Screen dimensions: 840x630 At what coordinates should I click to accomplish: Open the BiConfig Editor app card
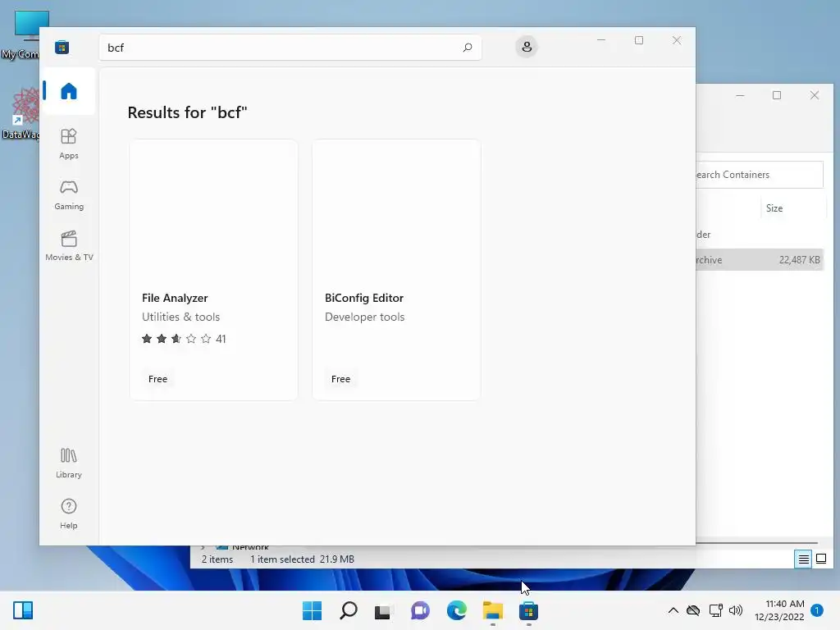(x=396, y=269)
